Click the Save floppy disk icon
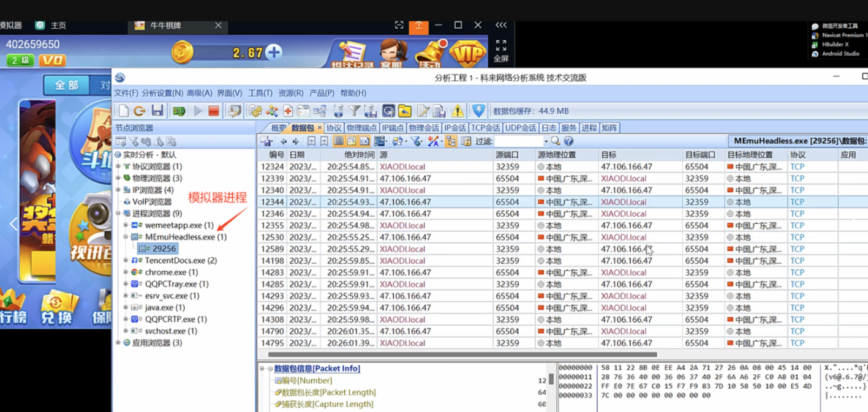This screenshot has height=412, width=868. [x=157, y=111]
